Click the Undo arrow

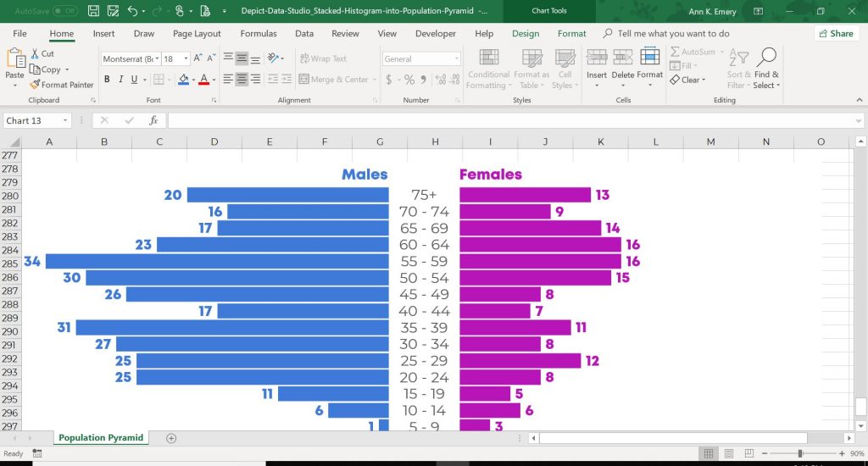pos(132,10)
